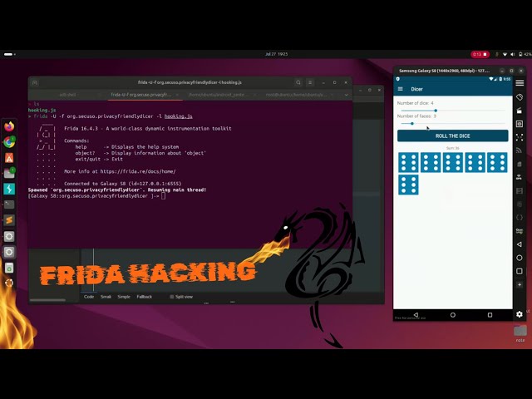Open the terminal hamburger menu
Screen dimensions: 532x399
(310, 82)
